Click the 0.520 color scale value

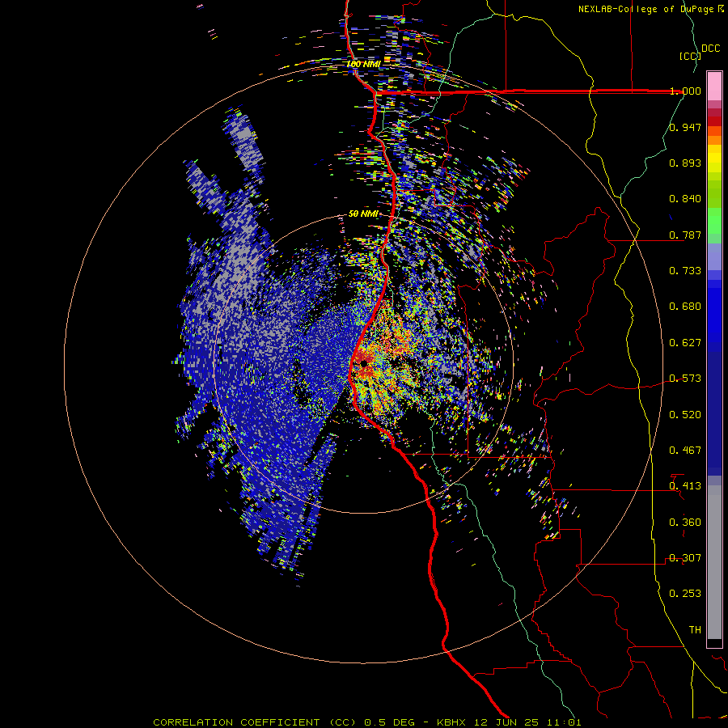[x=685, y=415]
